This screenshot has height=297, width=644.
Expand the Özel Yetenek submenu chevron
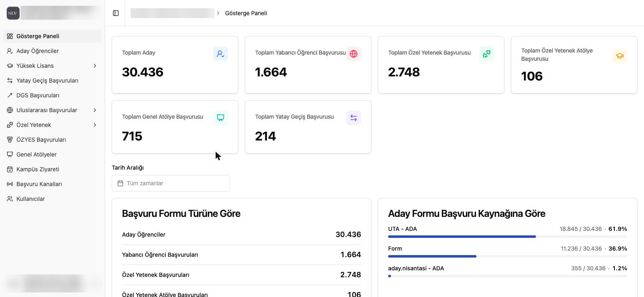(95, 125)
